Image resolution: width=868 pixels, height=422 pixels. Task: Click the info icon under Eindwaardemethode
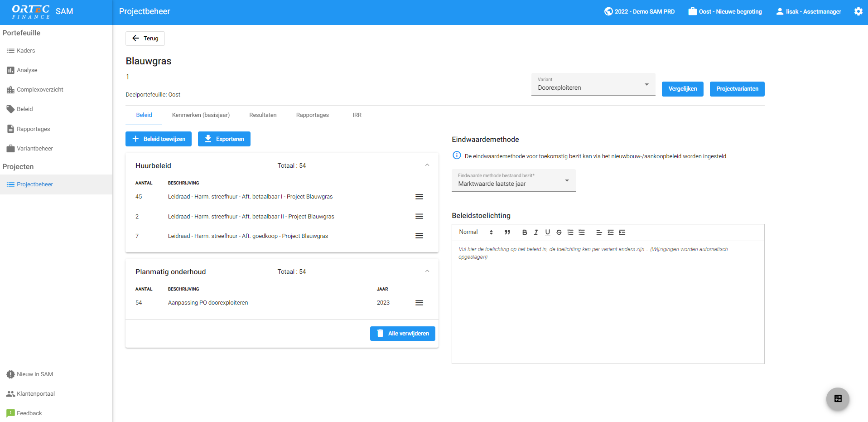pyautogui.click(x=457, y=155)
